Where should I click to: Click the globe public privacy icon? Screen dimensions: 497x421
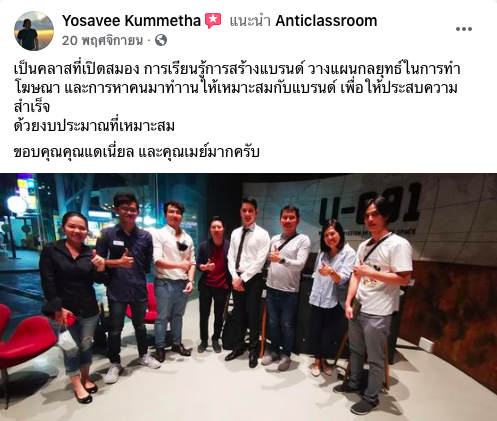[161, 40]
